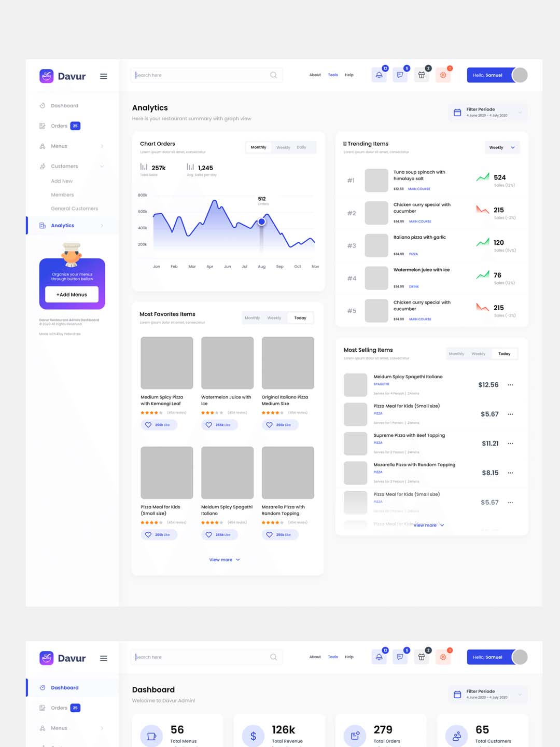Click View more in Most Selling Items
This screenshot has width=560, height=747.
click(x=428, y=525)
